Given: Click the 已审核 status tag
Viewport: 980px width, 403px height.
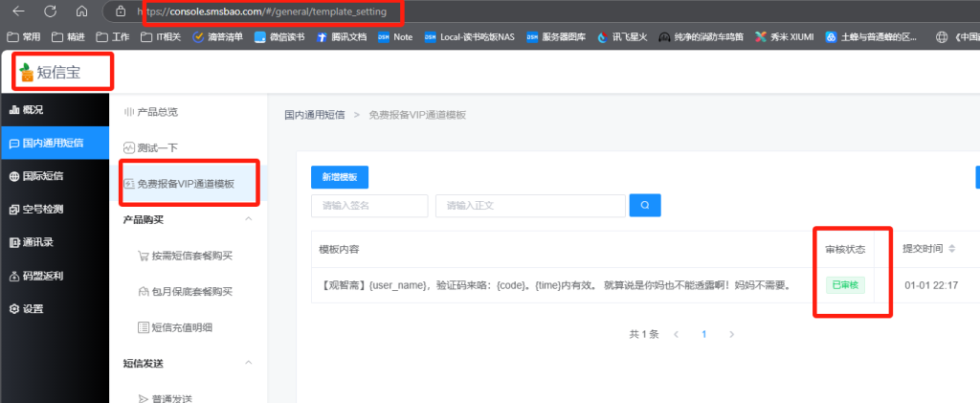Looking at the screenshot, I should coord(845,285).
